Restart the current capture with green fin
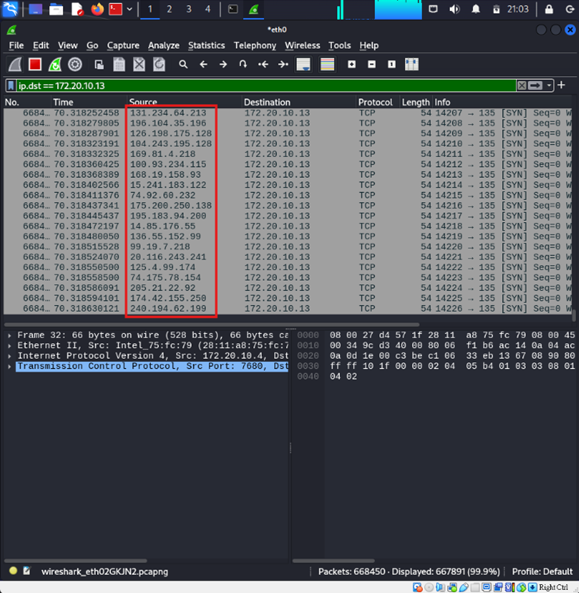Viewport: 579px width, 593px height. pyautogui.click(x=55, y=65)
